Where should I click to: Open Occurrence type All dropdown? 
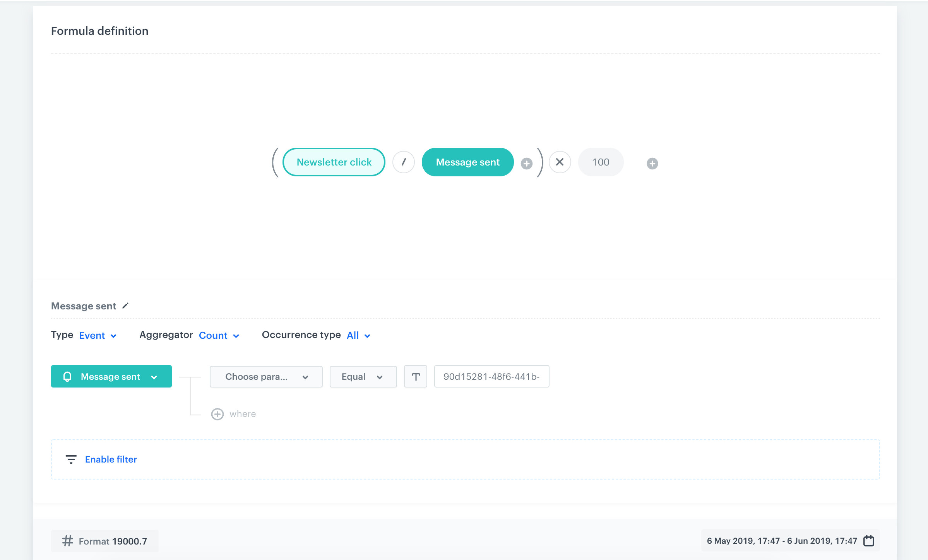(358, 336)
